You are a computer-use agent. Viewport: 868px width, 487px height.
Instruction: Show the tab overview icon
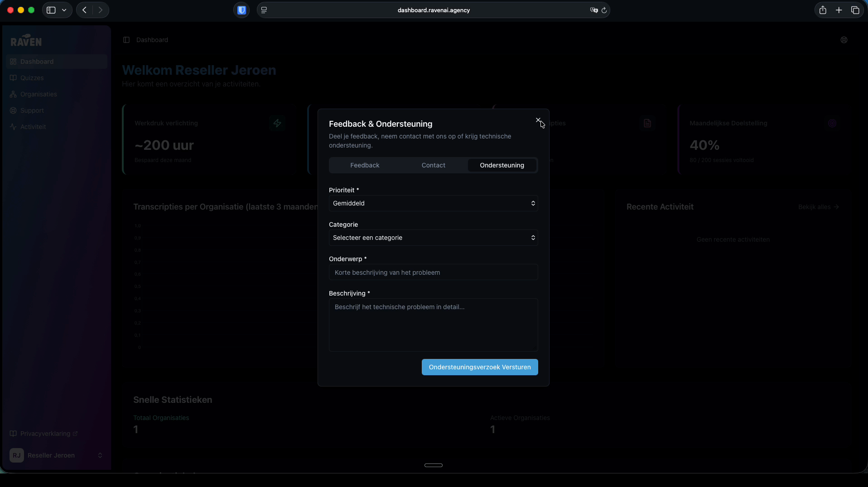click(x=855, y=10)
